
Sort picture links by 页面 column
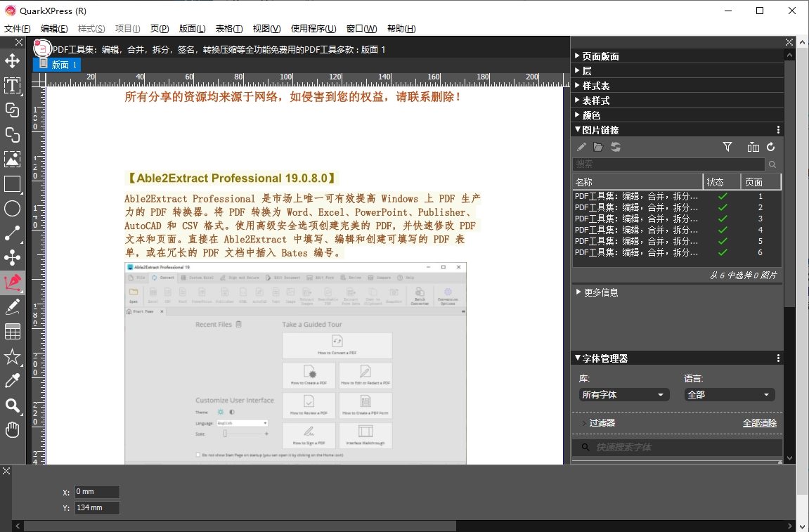(x=761, y=182)
